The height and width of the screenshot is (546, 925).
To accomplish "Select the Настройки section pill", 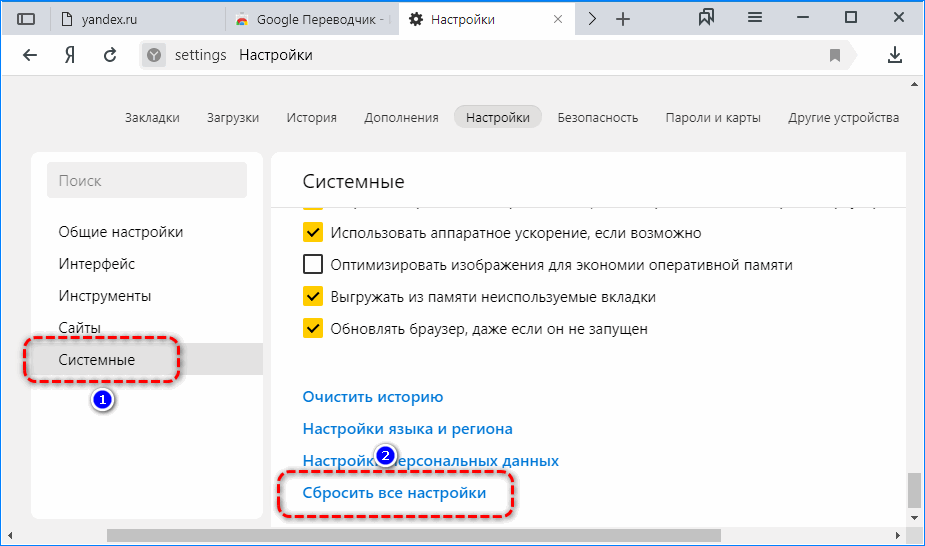I will pyautogui.click(x=498, y=117).
